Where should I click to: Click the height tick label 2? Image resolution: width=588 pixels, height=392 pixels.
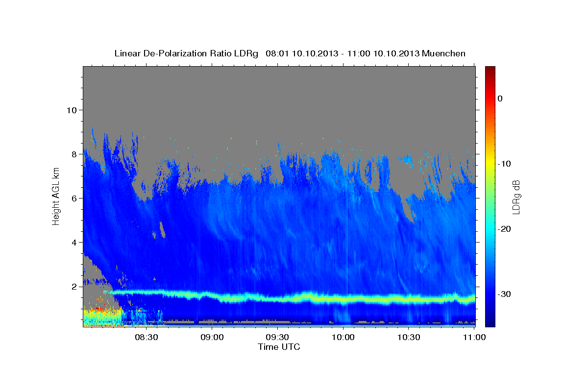(x=74, y=287)
